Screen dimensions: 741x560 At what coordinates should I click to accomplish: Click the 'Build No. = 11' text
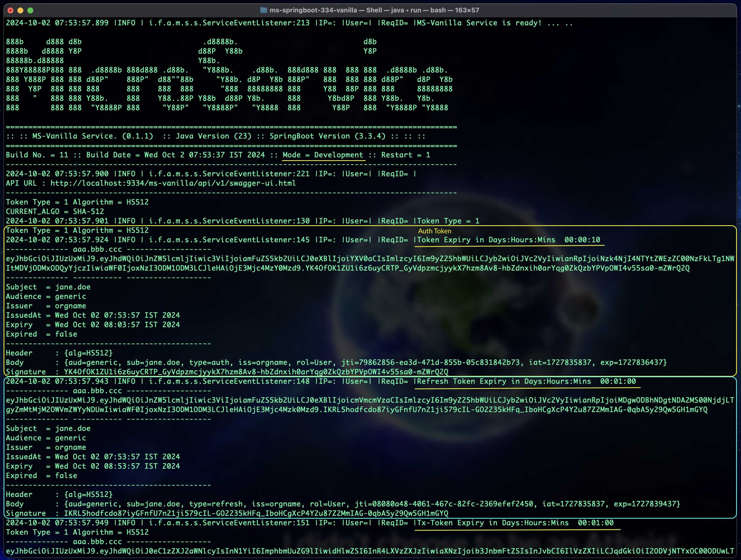(37, 155)
